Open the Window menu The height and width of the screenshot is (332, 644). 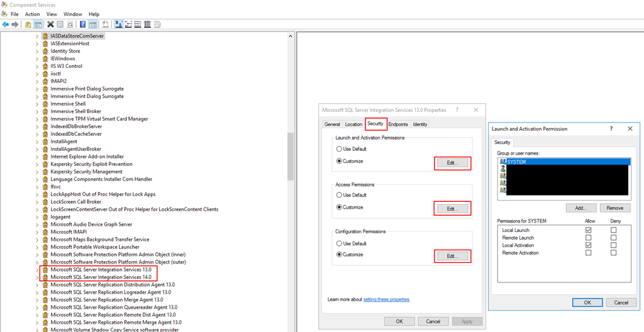(73, 14)
